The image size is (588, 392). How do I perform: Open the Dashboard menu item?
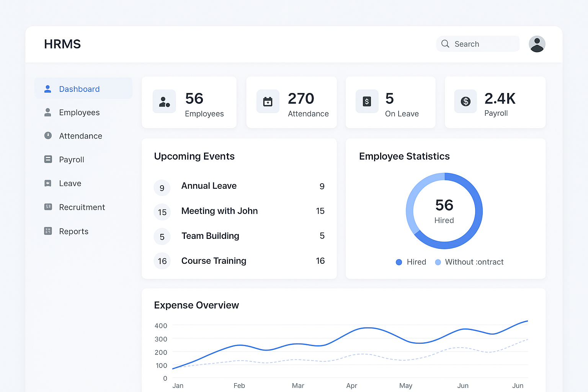coord(79,89)
